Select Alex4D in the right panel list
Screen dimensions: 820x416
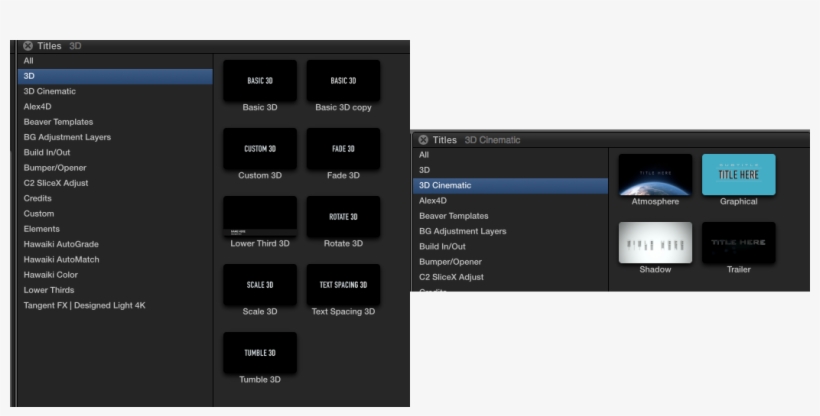(433, 200)
